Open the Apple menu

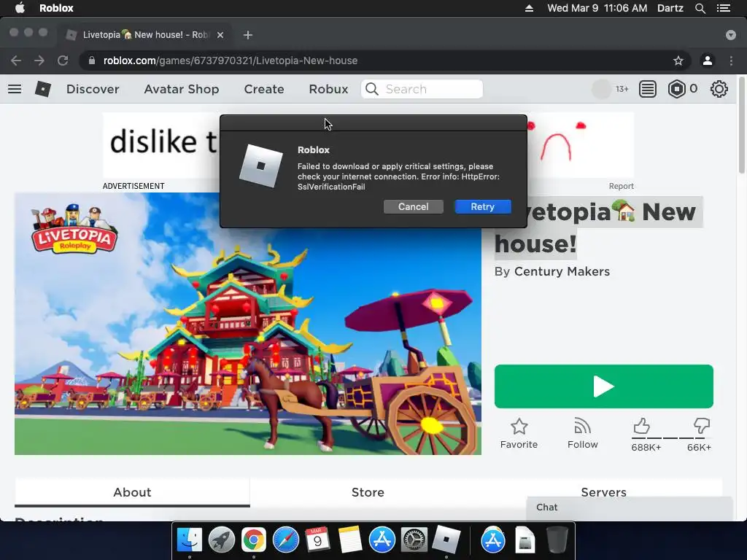click(20, 8)
